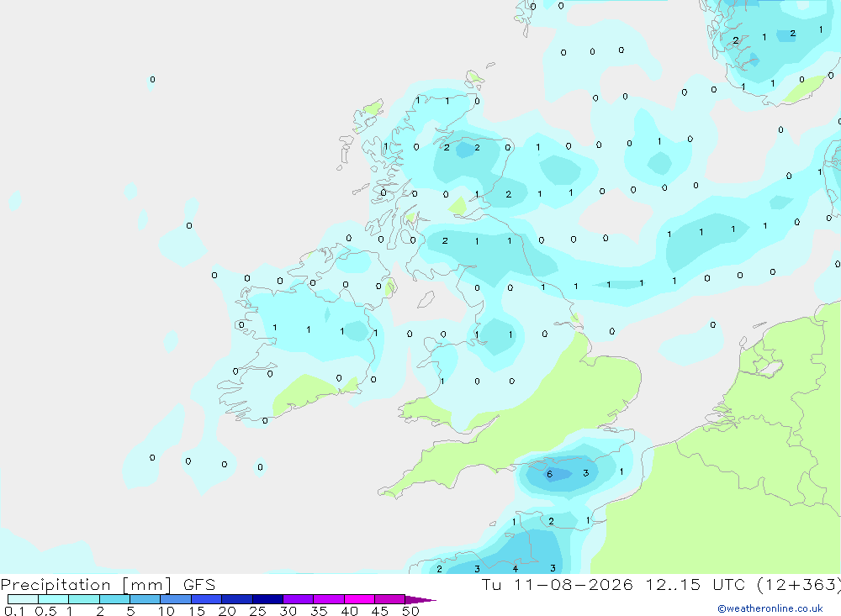Screen dimensions: 841x616
Task: Click the legend value '5'
Action: (x=130, y=611)
